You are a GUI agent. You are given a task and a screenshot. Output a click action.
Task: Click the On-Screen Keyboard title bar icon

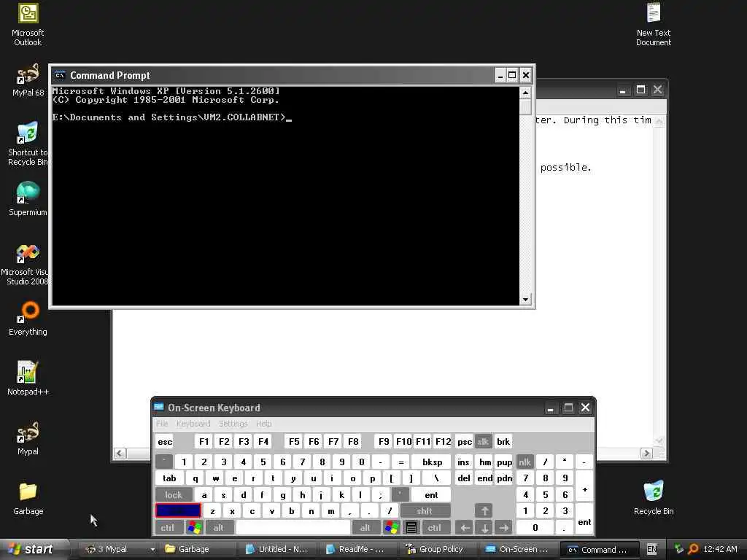(159, 407)
